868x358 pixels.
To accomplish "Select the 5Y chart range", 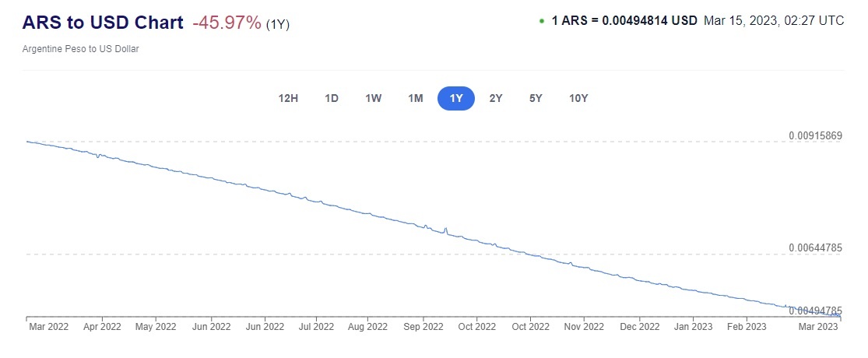I will (x=536, y=98).
